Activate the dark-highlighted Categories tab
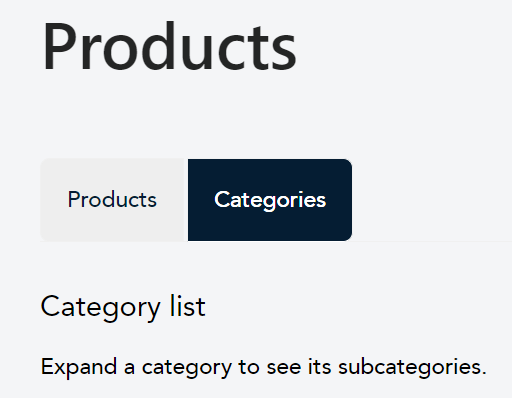 [x=270, y=200]
